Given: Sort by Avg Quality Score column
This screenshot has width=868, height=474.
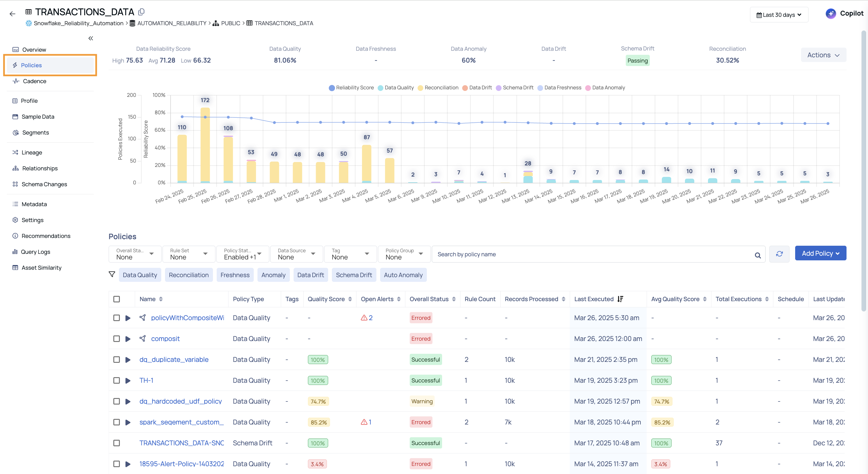Looking at the screenshot, I should pyautogui.click(x=705, y=299).
